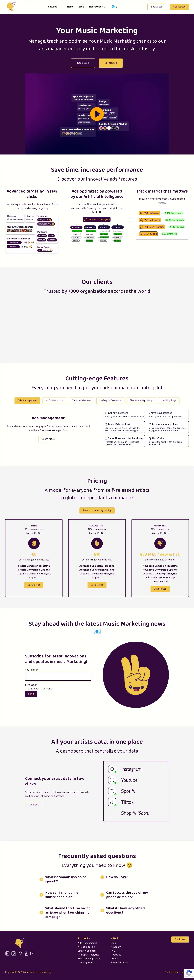
Task: Click the LinkedIn icon in footer
Action: click(x=7, y=953)
